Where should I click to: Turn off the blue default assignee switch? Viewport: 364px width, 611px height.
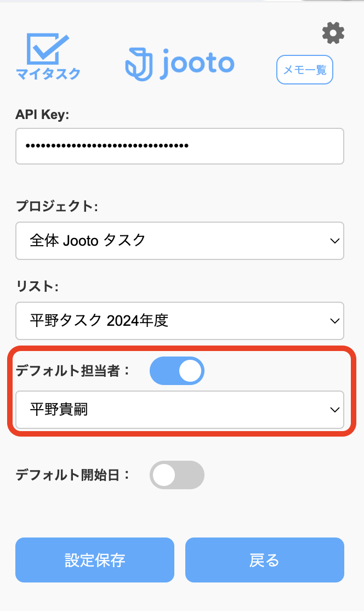point(177,371)
